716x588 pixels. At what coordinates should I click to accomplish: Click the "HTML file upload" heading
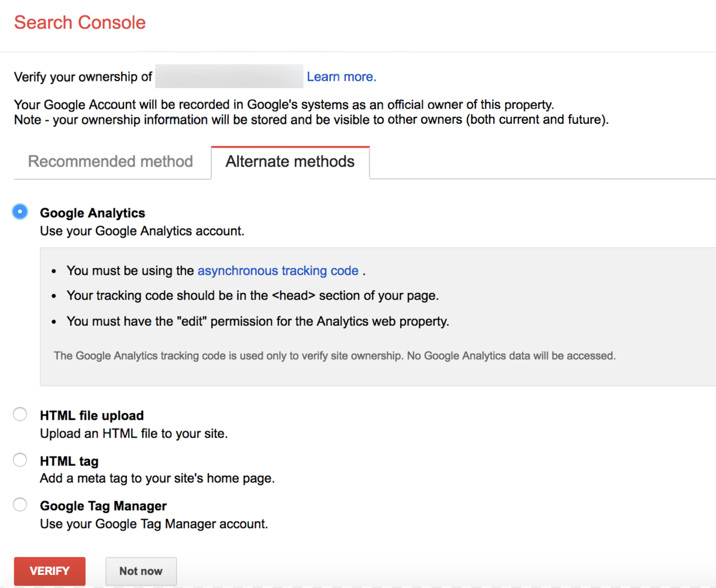[x=92, y=416]
